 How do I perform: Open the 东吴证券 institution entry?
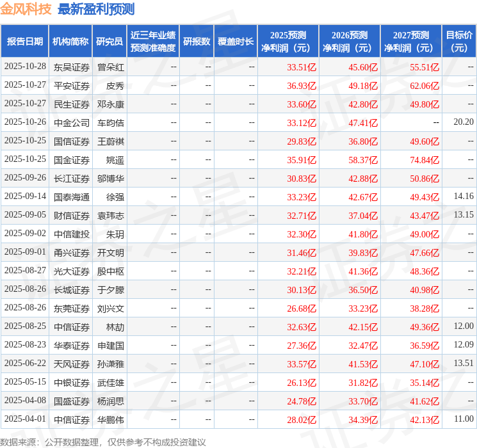[x=72, y=67]
